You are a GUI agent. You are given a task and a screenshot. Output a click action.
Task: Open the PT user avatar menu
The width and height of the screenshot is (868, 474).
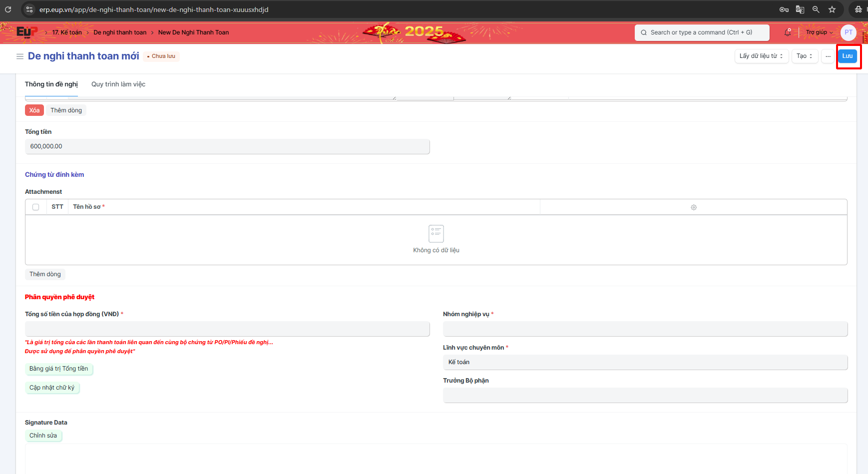coord(848,32)
